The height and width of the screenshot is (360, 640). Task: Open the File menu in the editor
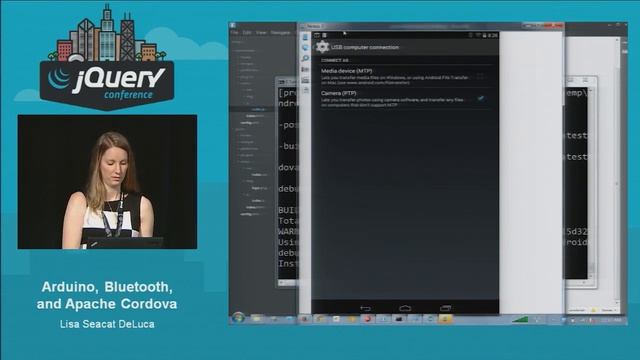pyautogui.click(x=234, y=33)
